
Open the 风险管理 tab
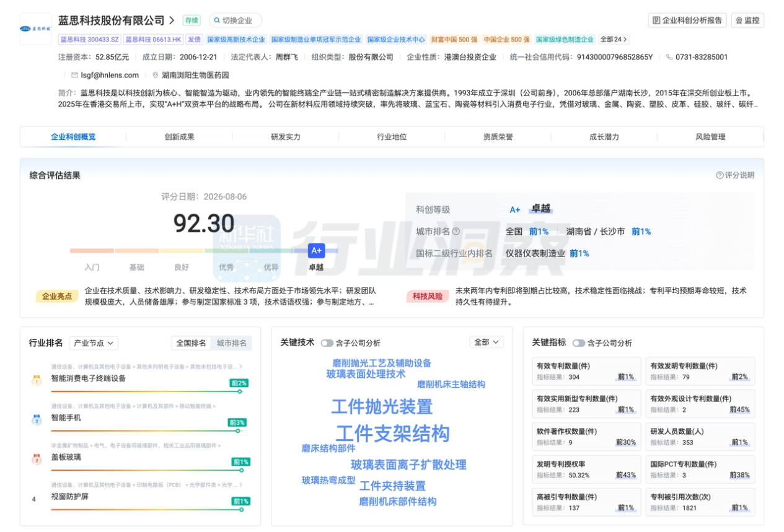710,137
